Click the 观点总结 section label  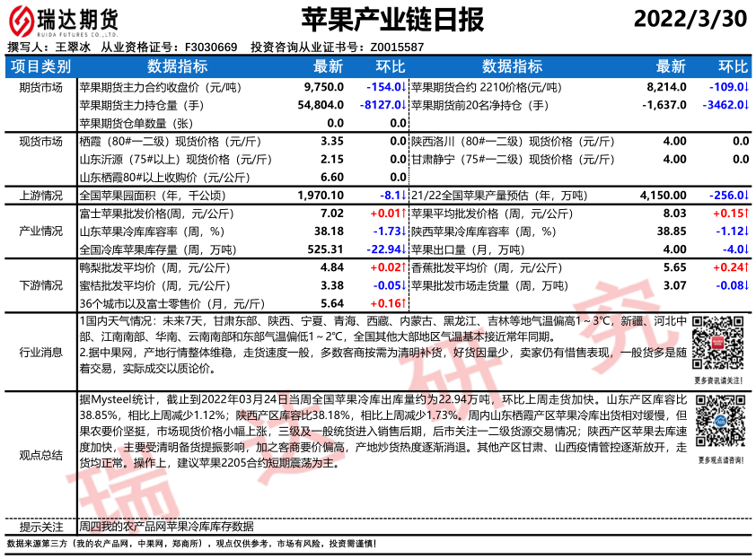click(x=40, y=455)
